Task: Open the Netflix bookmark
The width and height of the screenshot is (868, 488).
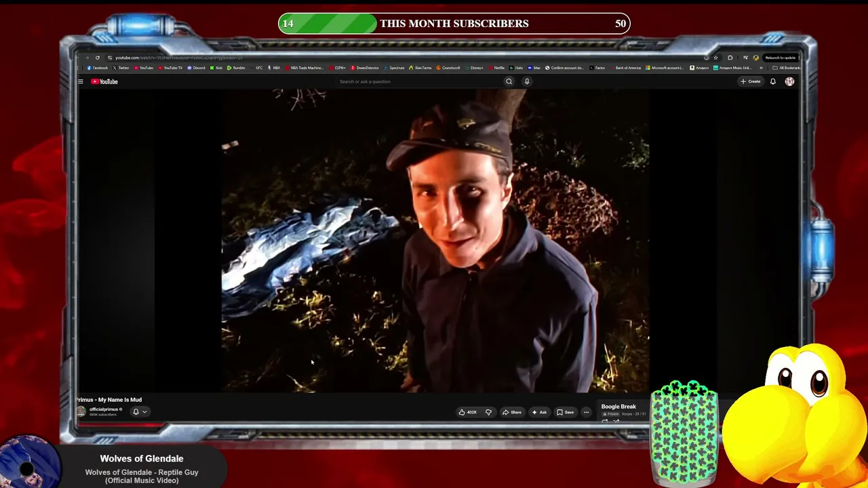Action: [496, 68]
